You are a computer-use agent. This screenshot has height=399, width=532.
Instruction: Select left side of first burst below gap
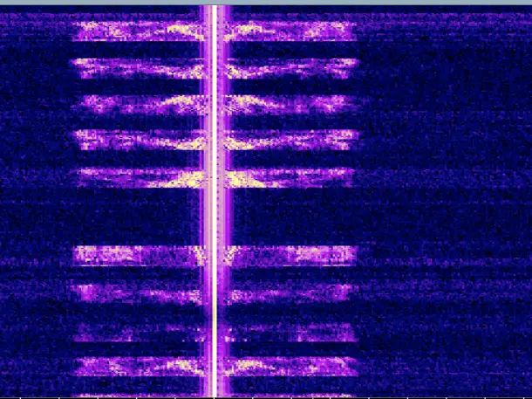click(140, 254)
